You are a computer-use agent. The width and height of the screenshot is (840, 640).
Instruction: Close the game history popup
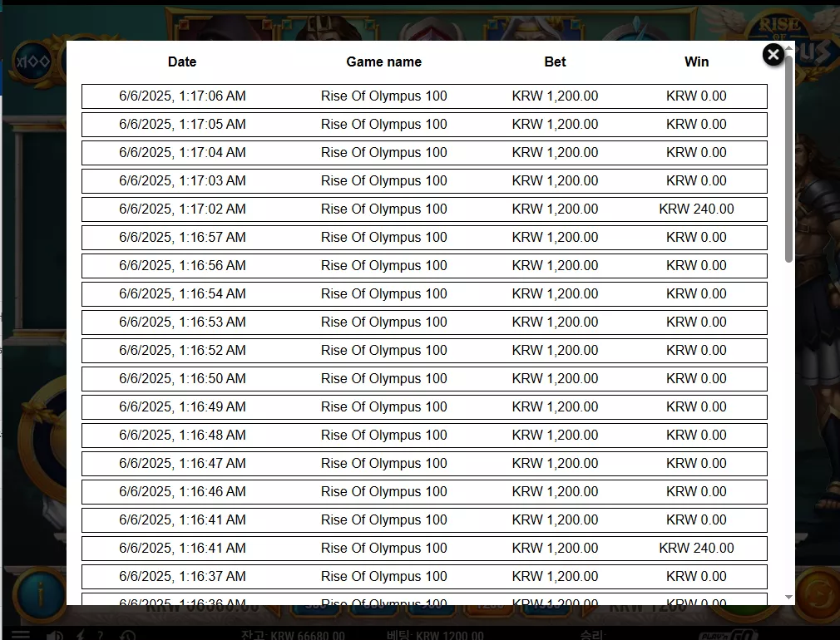(773, 55)
